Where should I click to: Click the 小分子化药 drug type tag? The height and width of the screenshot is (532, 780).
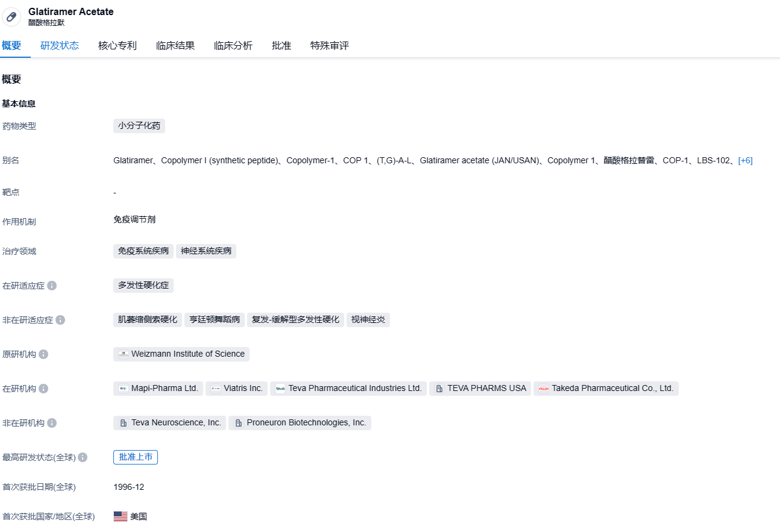(x=139, y=126)
